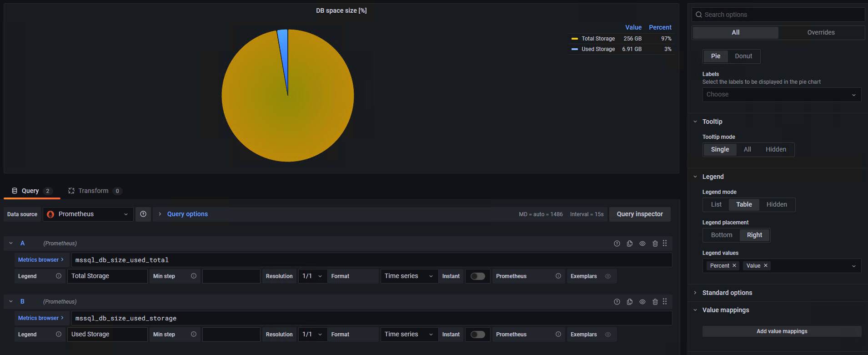Screen dimensions: 868x355
Task: Click search icon in options search
Action: point(698,15)
